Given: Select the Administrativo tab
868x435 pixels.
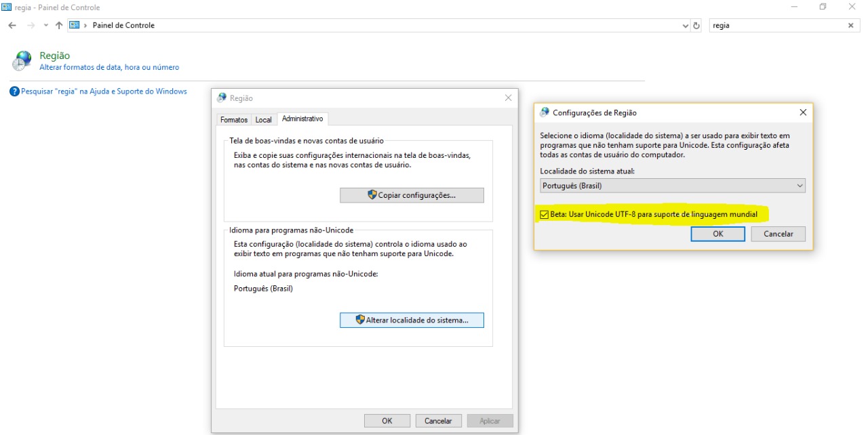Looking at the screenshot, I should (302, 119).
